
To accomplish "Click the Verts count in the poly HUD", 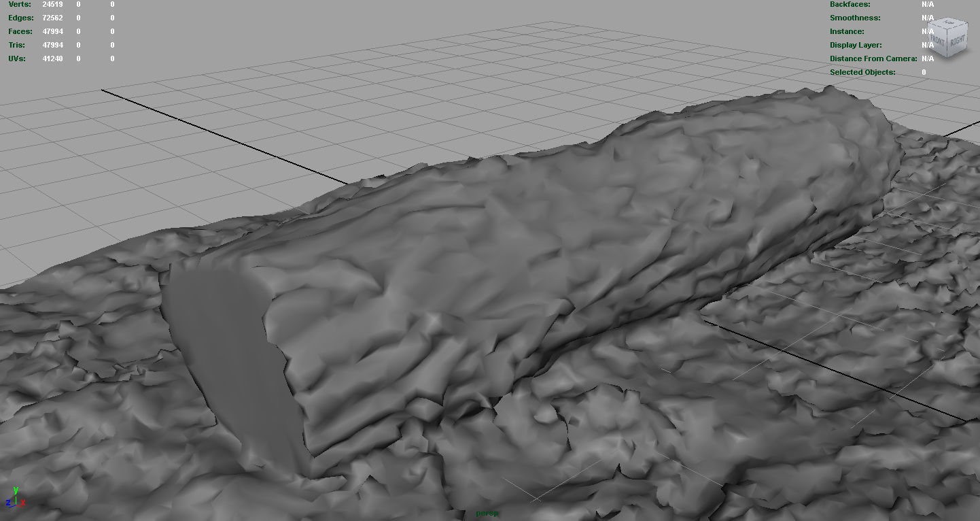I will click(52, 4).
